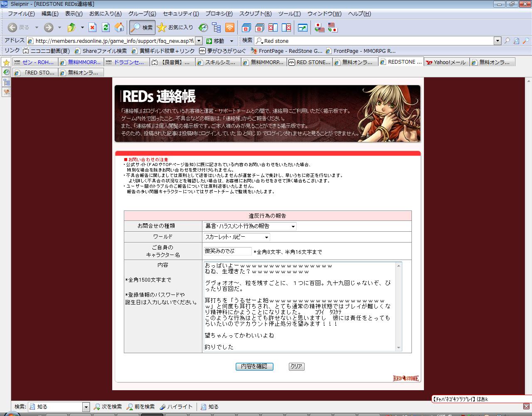The height and width of the screenshot is (416, 532).
Task: Expand the ワールド server dropdown
Action: tap(236, 237)
